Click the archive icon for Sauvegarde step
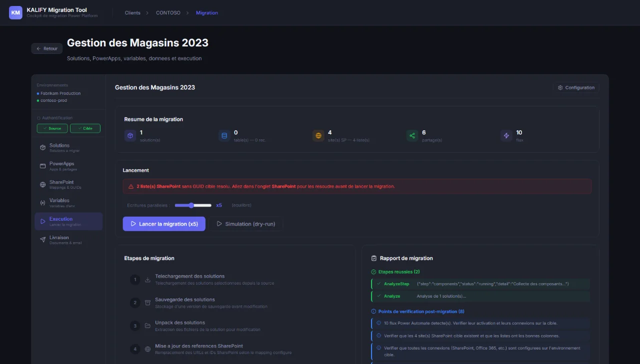640x364 pixels. click(x=147, y=303)
